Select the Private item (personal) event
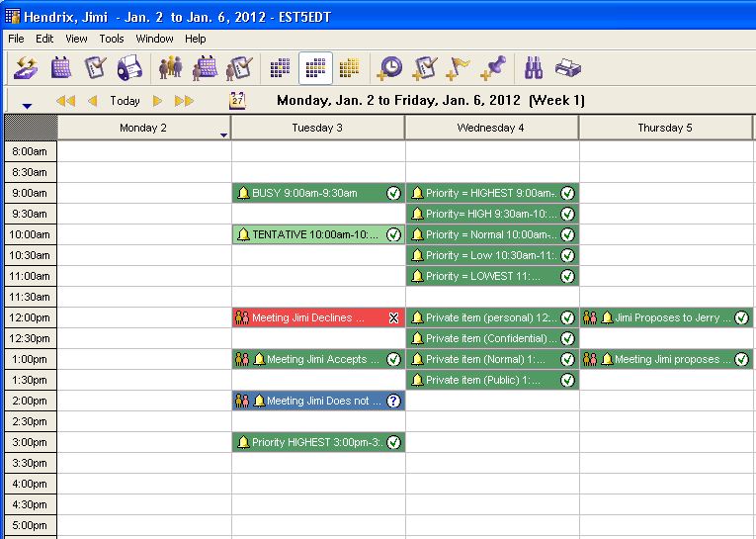Screen dimensions: 756x539 tap(492, 317)
